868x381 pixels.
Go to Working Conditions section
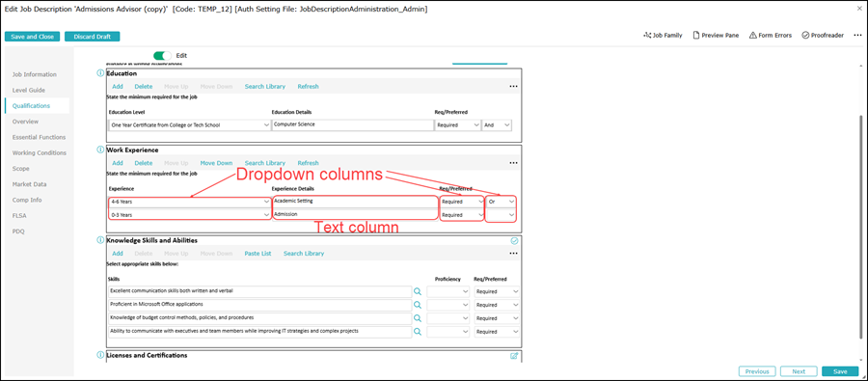(x=40, y=152)
